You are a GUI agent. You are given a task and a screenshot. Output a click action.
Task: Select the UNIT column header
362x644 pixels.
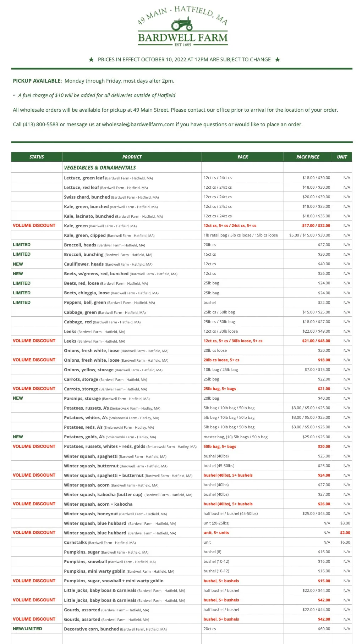coord(342,157)
